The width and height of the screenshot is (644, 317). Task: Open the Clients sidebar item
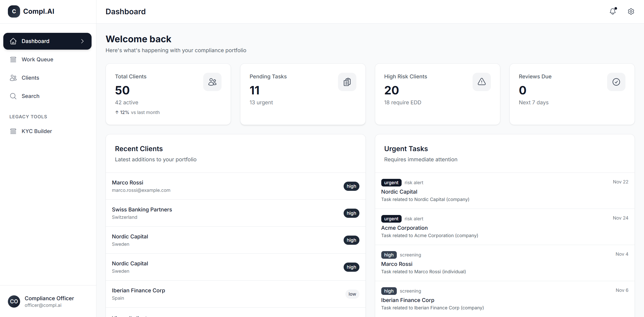coord(30,78)
